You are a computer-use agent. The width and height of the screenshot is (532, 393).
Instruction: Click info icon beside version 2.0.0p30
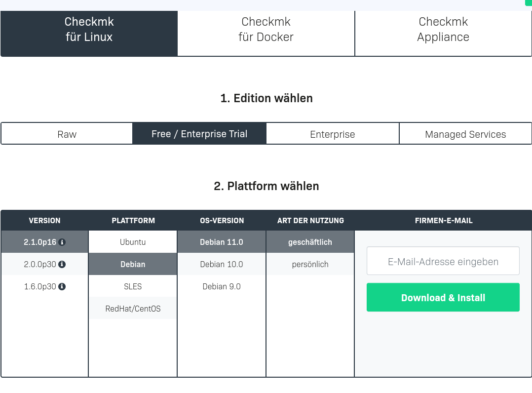(x=62, y=265)
